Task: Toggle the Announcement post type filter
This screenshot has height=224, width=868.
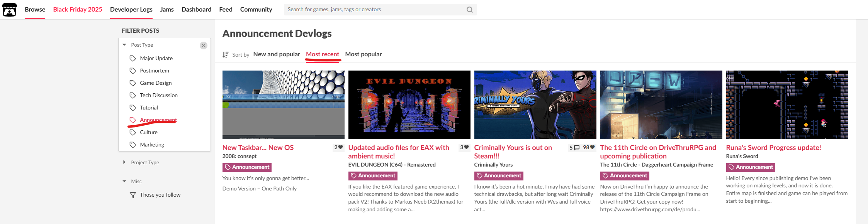Action: click(x=158, y=120)
